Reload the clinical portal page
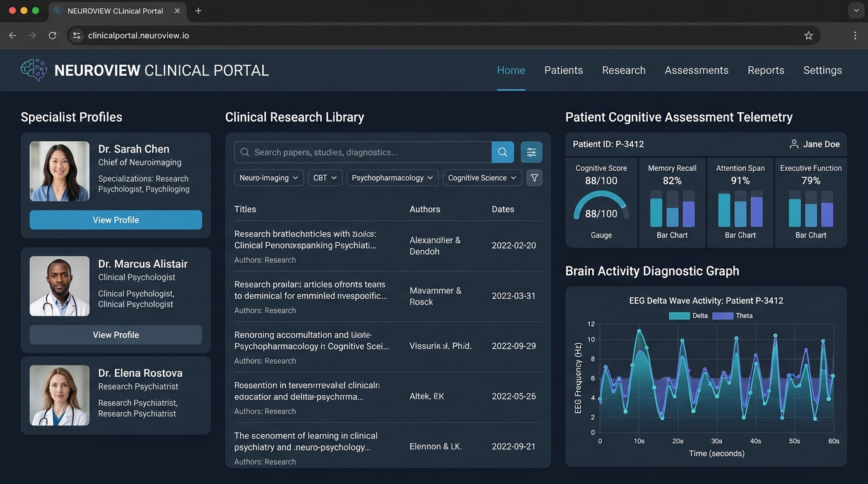 click(x=52, y=36)
